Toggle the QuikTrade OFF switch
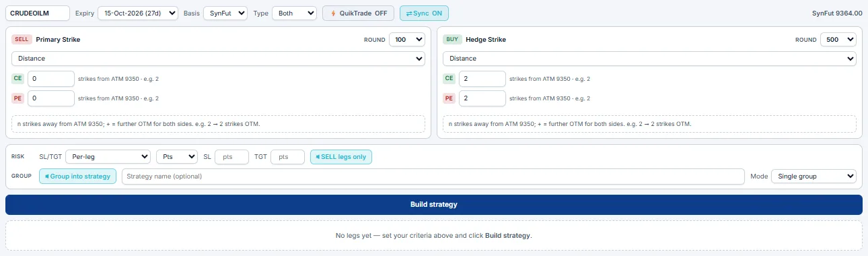The width and height of the screenshot is (868, 256). click(x=358, y=13)
